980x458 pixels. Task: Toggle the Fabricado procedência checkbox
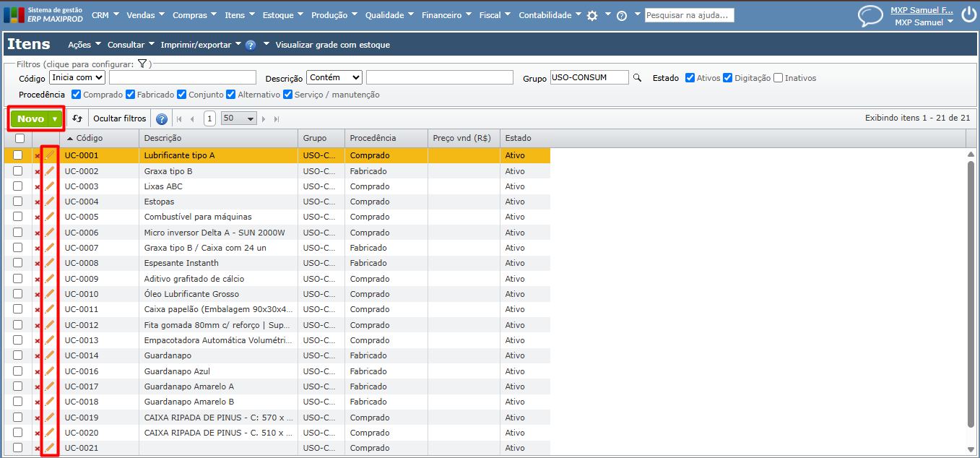tap(131, 95)
